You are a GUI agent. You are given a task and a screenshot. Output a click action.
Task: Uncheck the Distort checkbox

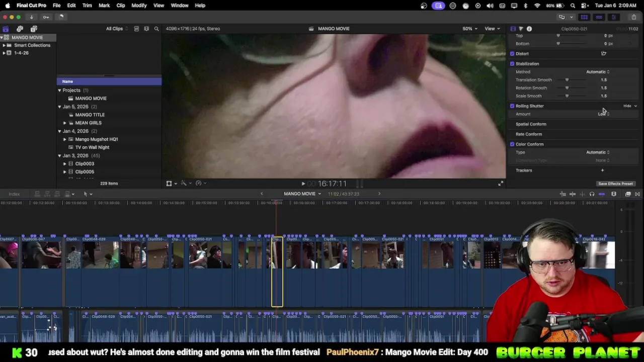512,54
